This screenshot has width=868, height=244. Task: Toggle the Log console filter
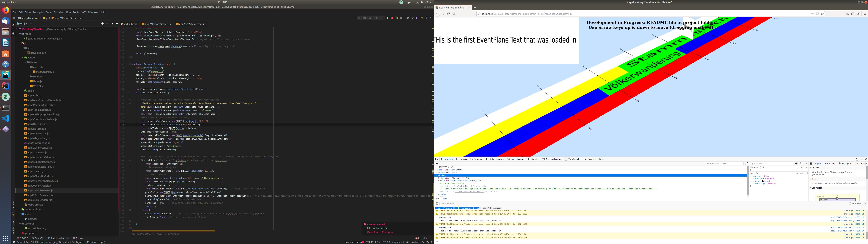(456, 208)
